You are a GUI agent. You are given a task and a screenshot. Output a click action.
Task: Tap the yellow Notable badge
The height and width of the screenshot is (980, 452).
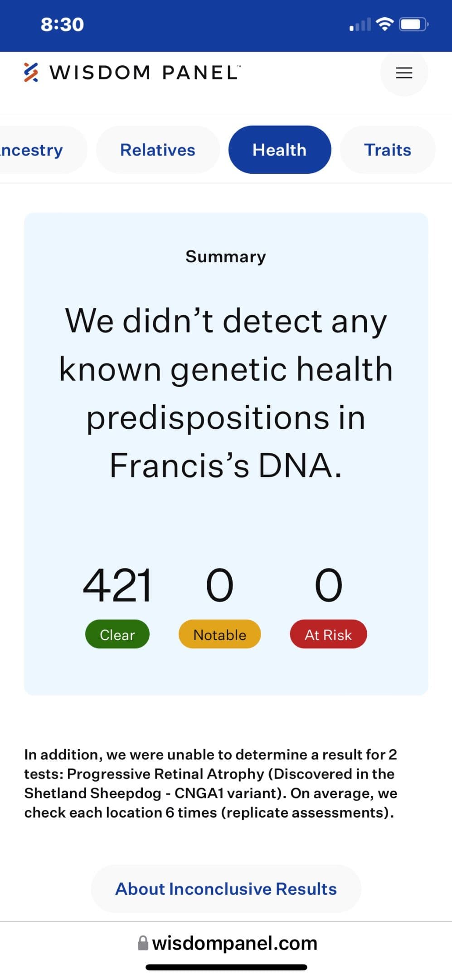(220, 634)
